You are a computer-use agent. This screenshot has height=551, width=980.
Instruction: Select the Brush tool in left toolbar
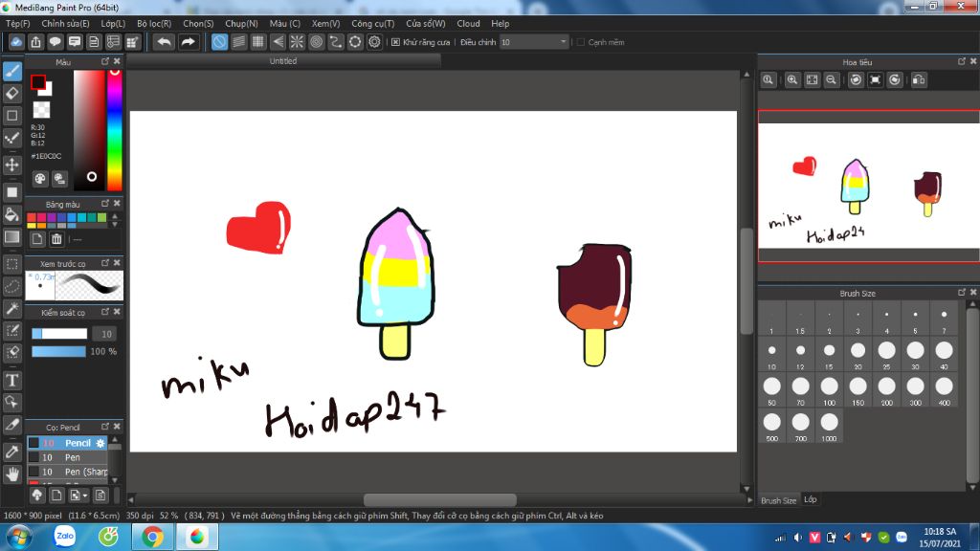[11, 71]
